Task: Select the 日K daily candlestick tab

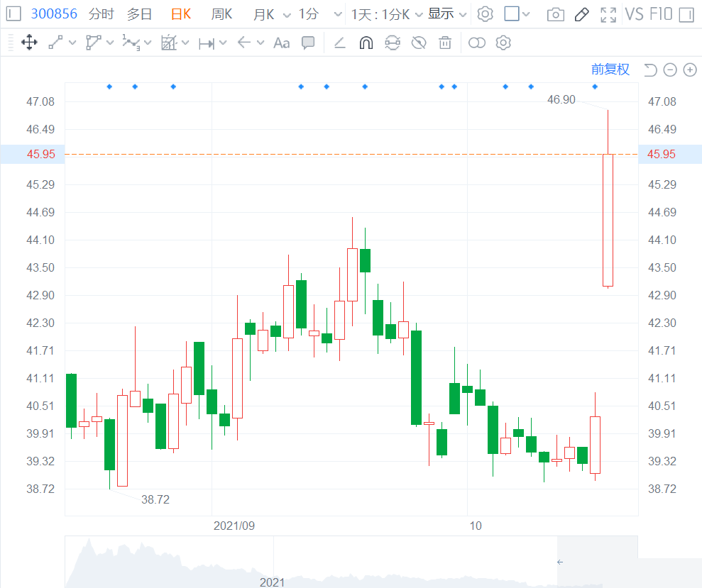Action: [x=181, y=14]
